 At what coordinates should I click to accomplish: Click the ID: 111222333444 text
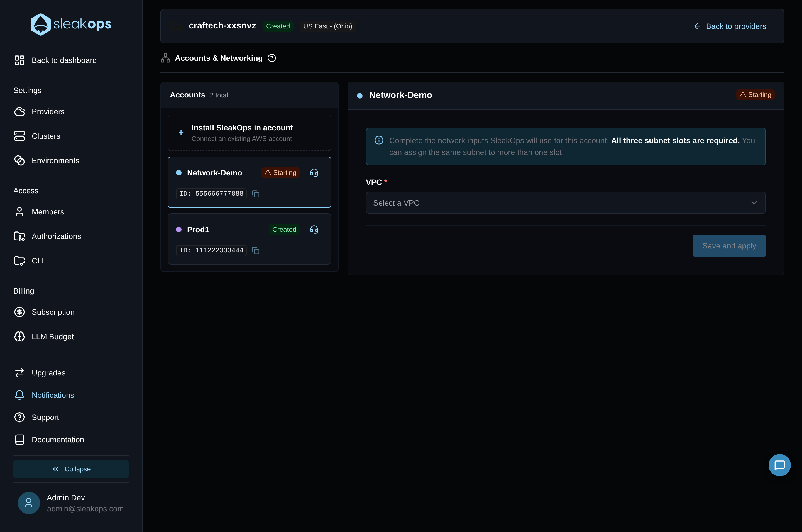coord(211,251)
